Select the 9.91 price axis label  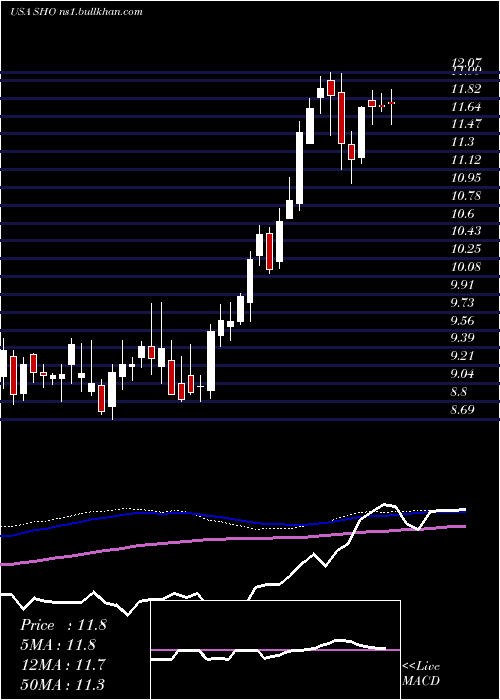[x=462, y=285]
